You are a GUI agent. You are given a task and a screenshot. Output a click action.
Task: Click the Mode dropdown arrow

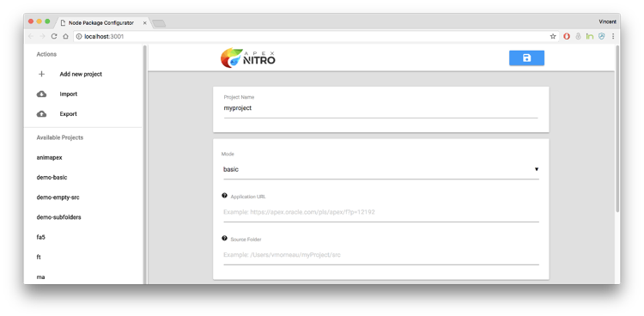tap(537, 169)
